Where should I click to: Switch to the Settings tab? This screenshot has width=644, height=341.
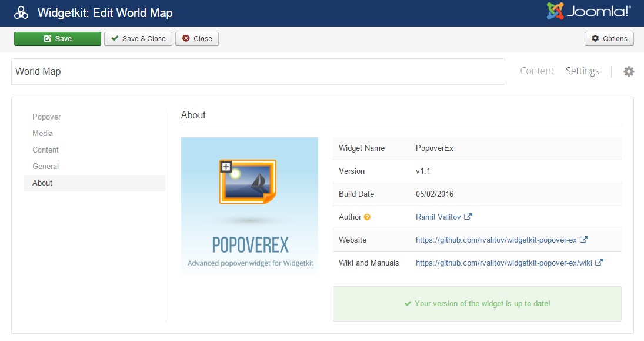tap(582, 71)
